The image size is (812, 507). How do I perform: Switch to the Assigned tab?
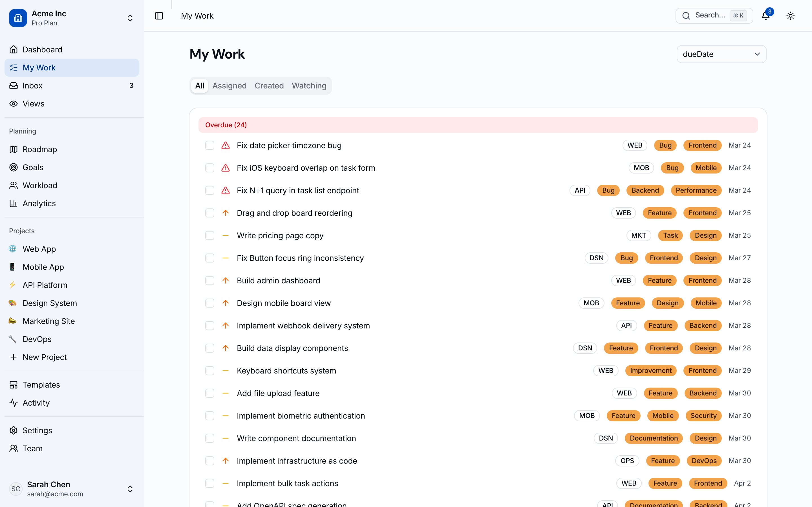click(229, 86)
